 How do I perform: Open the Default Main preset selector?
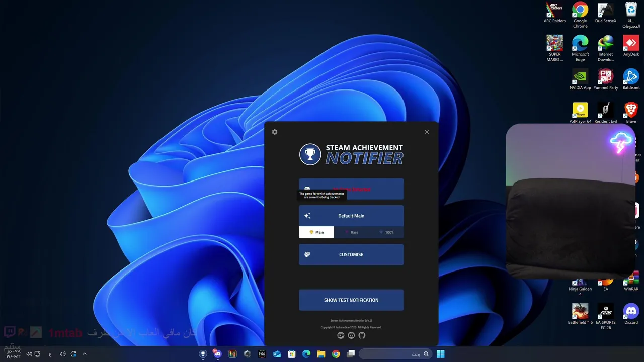click(x=351, y=216)
